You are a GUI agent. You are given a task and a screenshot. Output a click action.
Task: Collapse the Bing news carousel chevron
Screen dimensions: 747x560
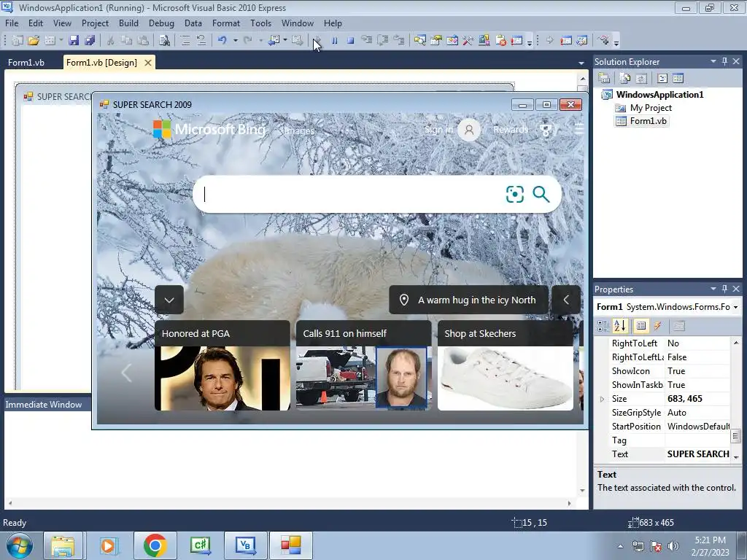pyautogui.click(x=169, y=300)
